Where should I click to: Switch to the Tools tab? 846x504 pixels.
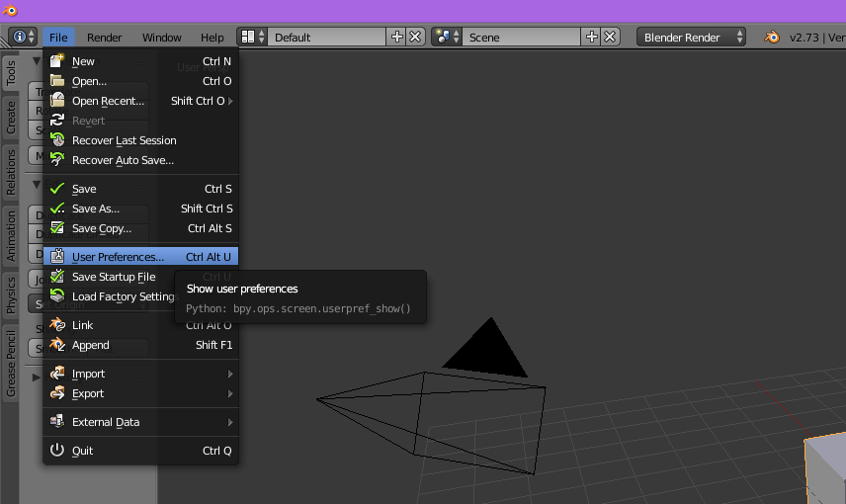(10, 72)
